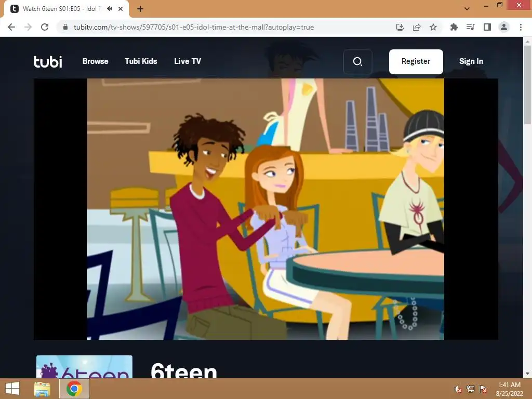Go forward in browser history

(28, 27)
